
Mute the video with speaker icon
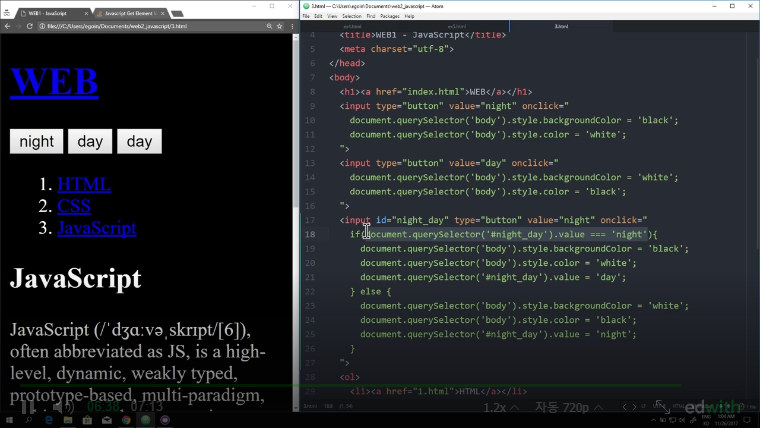click(63, 406)
